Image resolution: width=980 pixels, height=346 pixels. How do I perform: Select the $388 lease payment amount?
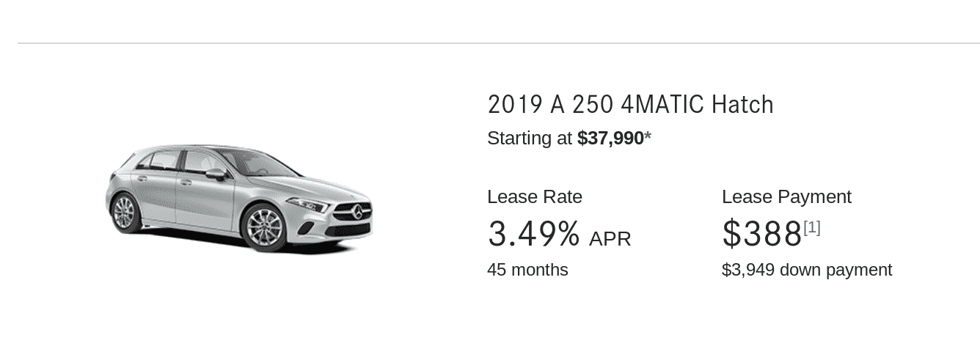(762, 234)
